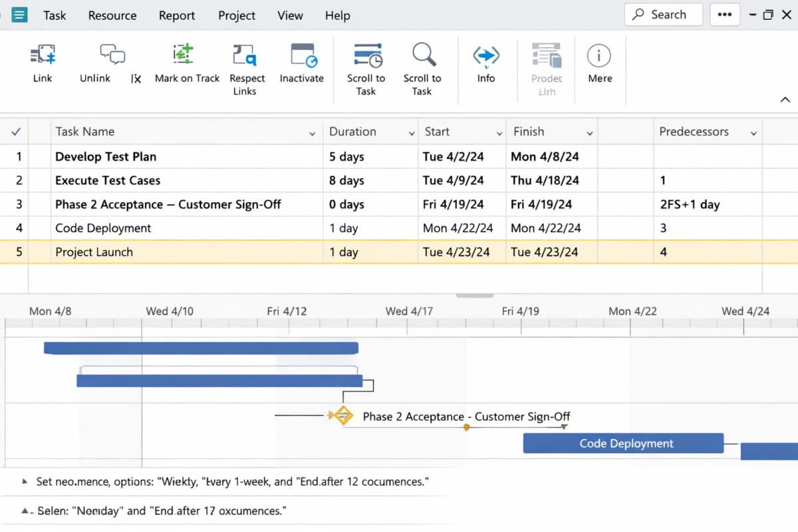This screenshot has height=532, width=798.
Task: Open the Task menu tab
Action: point(55,15)
